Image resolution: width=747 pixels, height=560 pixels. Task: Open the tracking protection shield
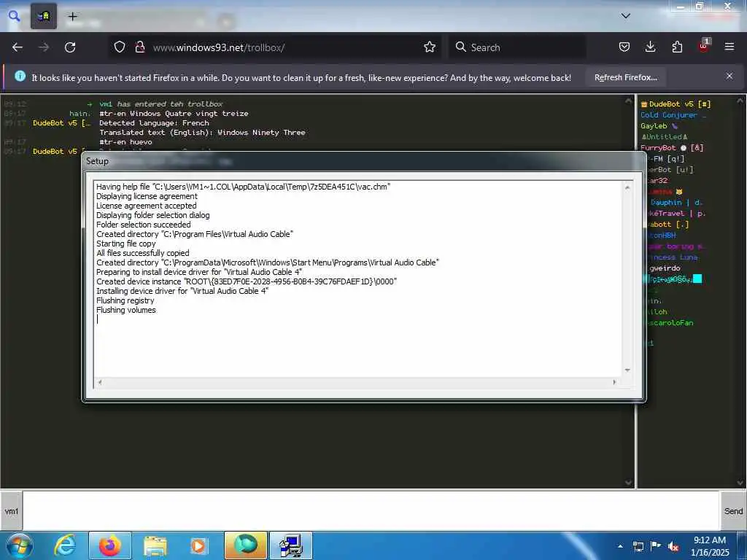pos(120,47)
